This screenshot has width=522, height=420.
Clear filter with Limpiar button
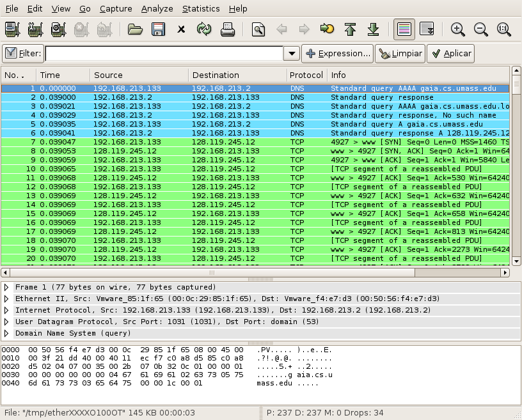click(400, 54)
